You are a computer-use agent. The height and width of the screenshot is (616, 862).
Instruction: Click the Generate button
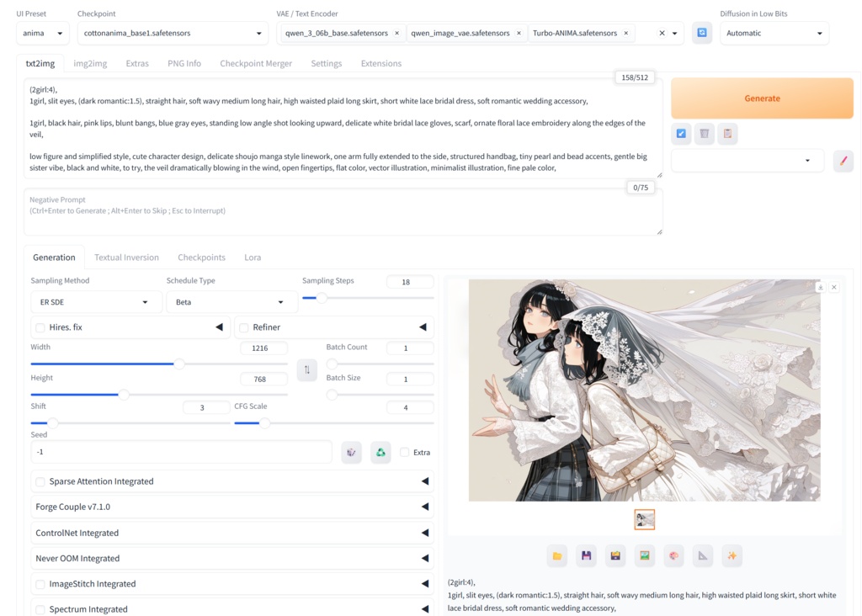[762, 98]
